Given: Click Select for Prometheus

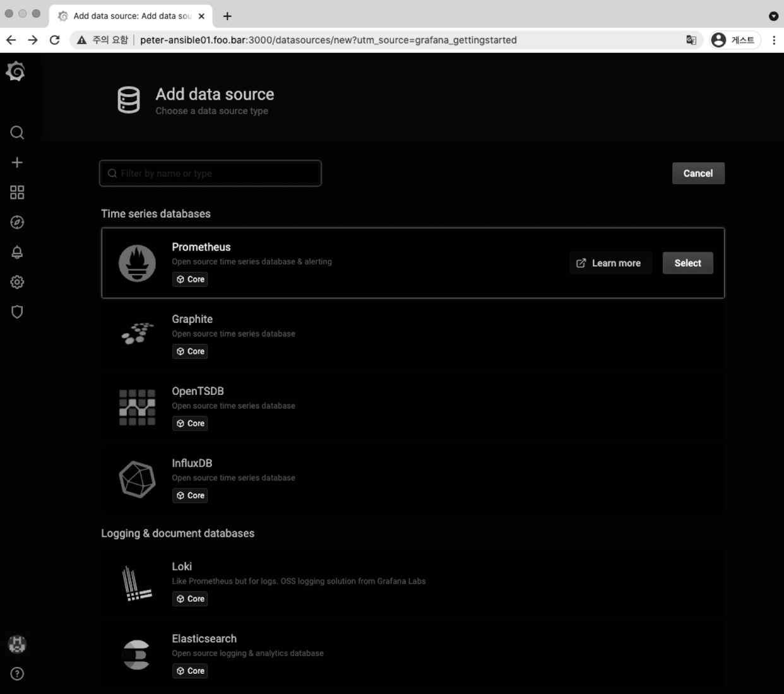Looking at the screenshot, I should (x=688, y=263).
